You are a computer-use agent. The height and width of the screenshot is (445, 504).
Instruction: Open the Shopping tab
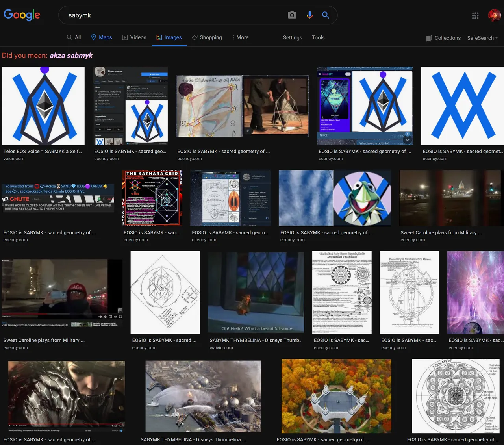pos(207,37)
